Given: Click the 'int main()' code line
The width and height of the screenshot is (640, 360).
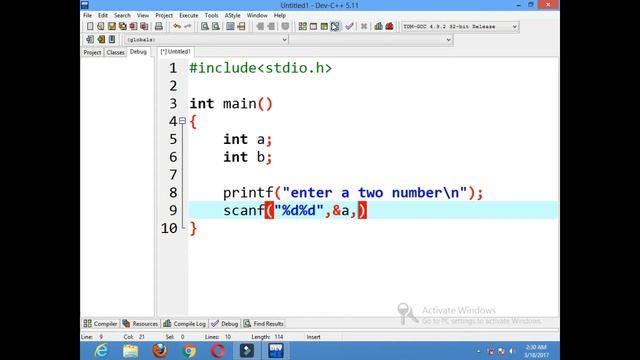Looking at the screenshot, I should [x=231, y=104].
